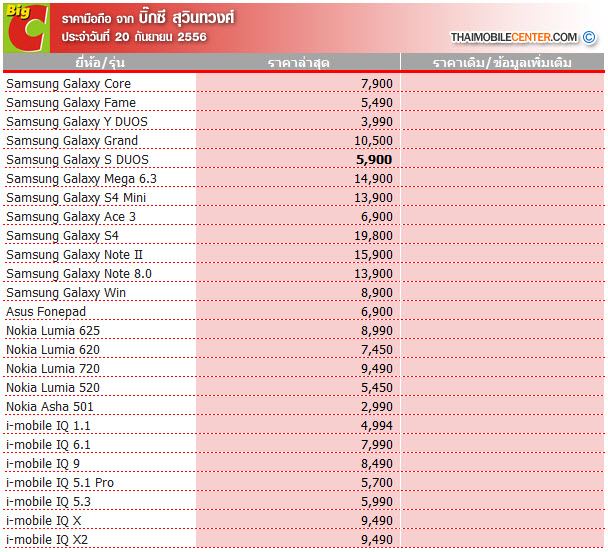Click the price 6,900 for Asus Fonepad
The width and height of the screenshot is (608, 552).
pos(377,312)
